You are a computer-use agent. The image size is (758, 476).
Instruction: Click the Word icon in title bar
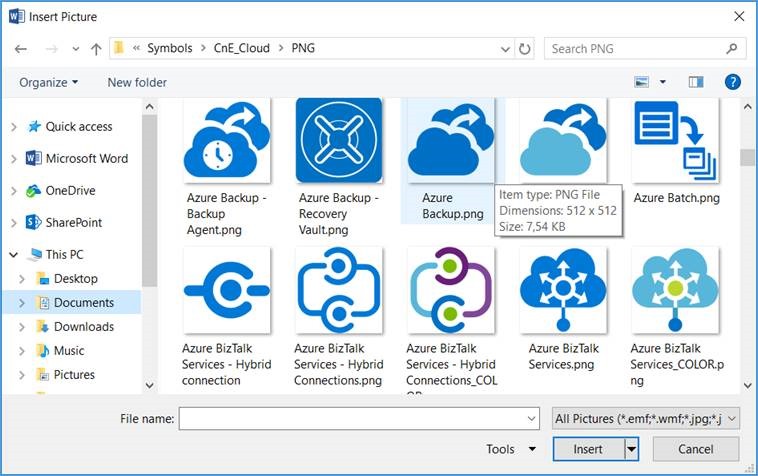16,16
